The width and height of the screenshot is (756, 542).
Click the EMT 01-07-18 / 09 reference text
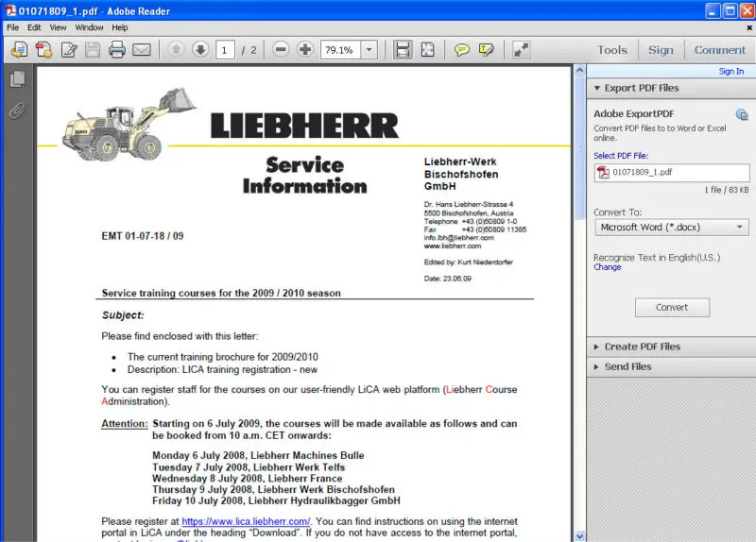tap(143, 236)
